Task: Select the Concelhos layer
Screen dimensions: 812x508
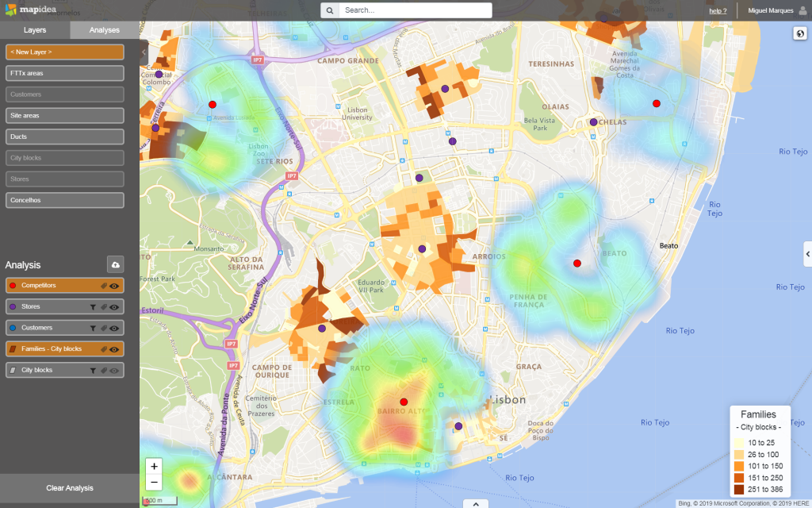Action: tap(65, 200)
